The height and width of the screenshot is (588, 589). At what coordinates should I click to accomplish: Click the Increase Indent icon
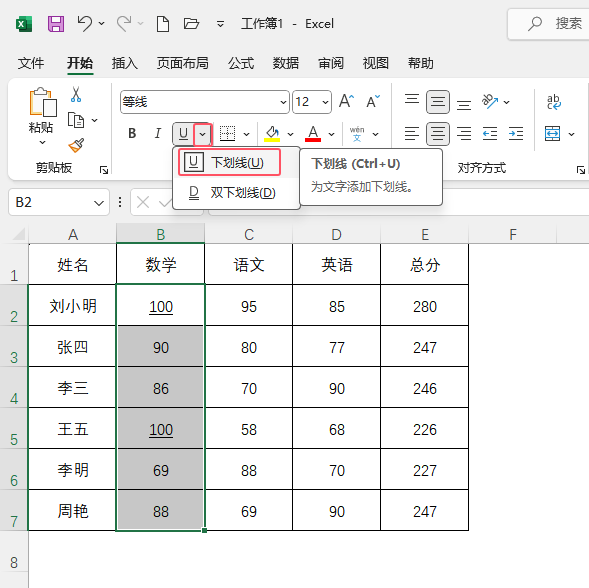pos(516,134)
